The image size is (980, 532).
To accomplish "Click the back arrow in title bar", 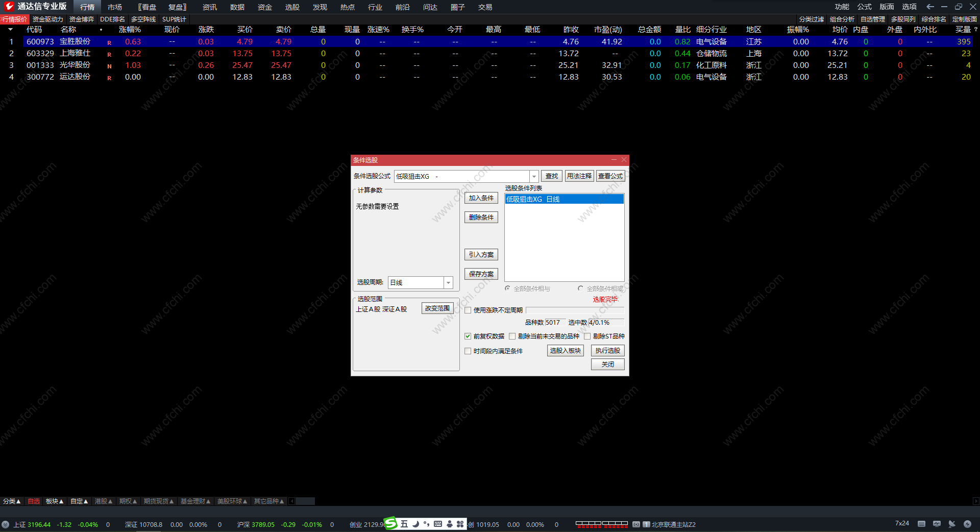I will pyautogui.click(x=930, y=7).
